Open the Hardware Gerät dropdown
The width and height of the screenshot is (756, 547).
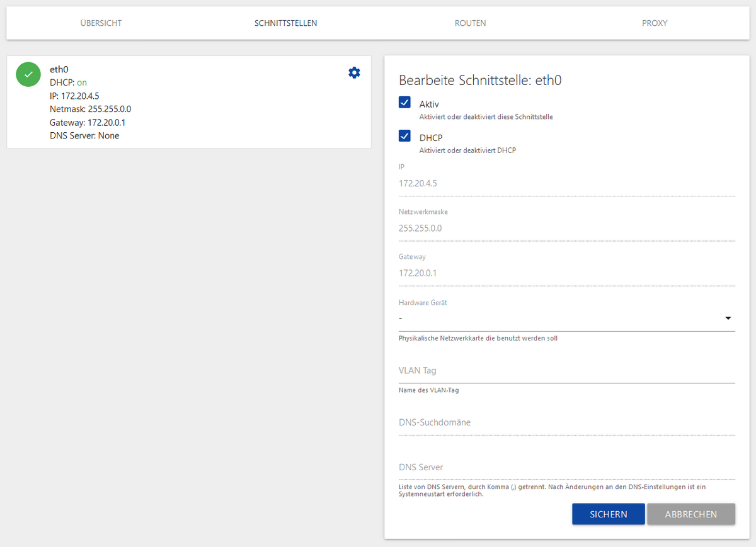click(x=567, y=319)
